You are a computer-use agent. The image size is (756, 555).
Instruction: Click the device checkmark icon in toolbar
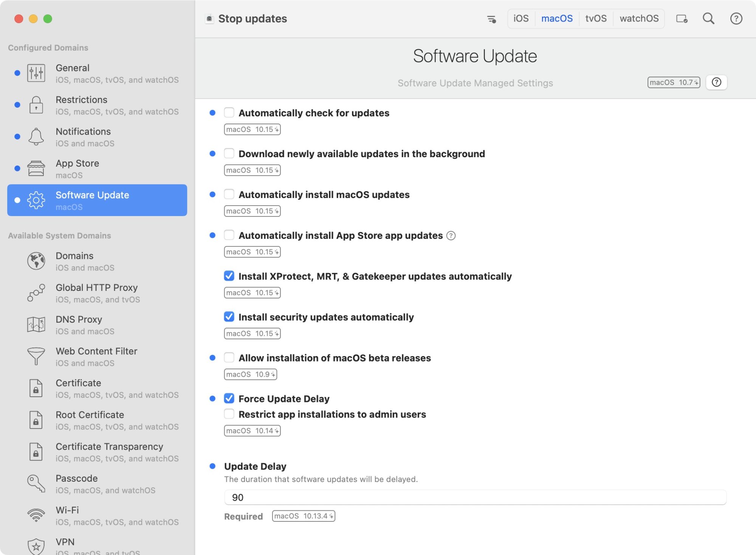(681, 19)
